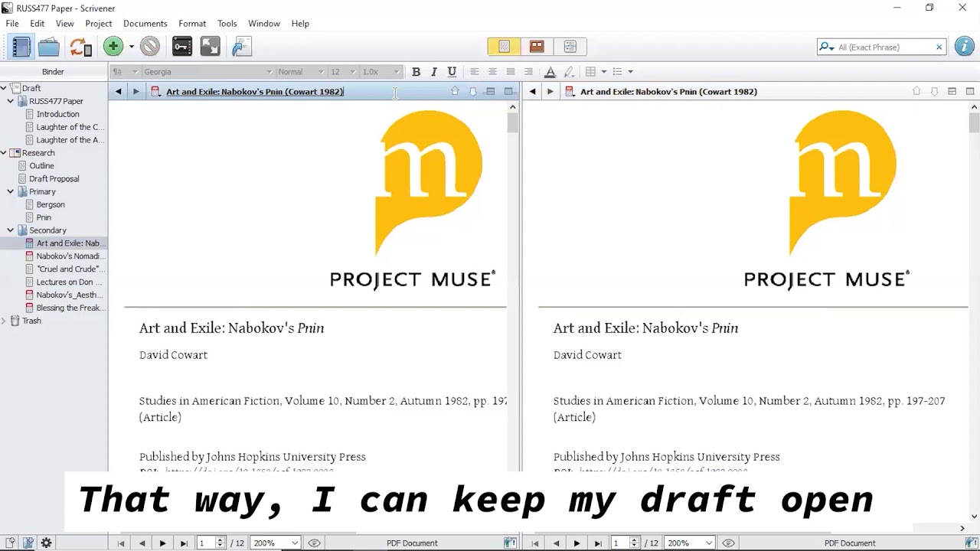Open the Format menu
Image resolution: width=980 pixels, height=551 pixels.
(192, 24)
